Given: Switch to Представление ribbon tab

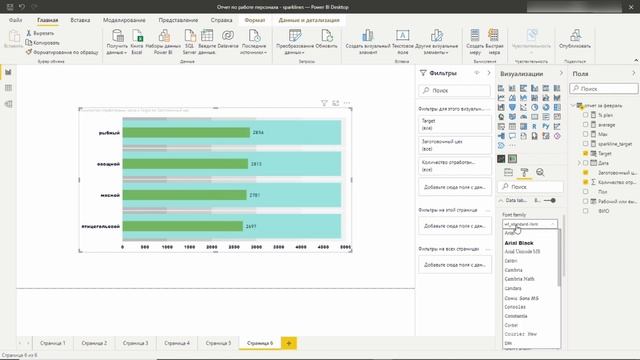Looking at the screenshot, I should (178, 20).
